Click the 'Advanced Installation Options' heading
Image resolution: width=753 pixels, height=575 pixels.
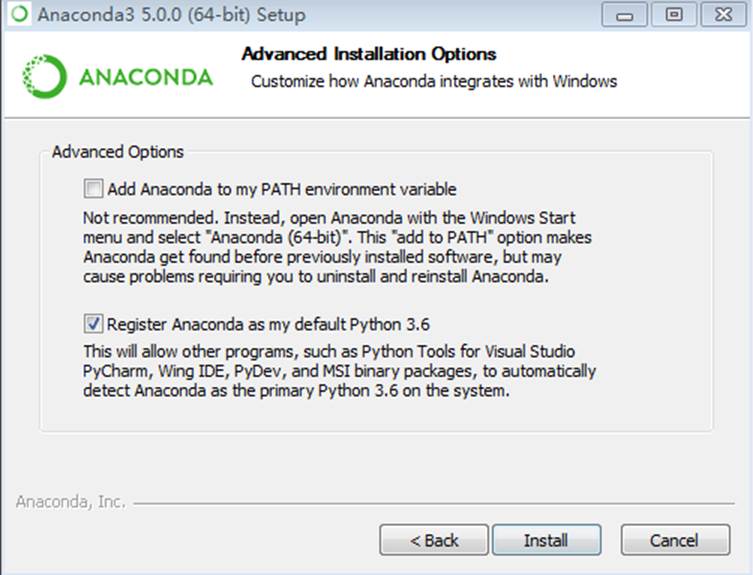point(369,54)
